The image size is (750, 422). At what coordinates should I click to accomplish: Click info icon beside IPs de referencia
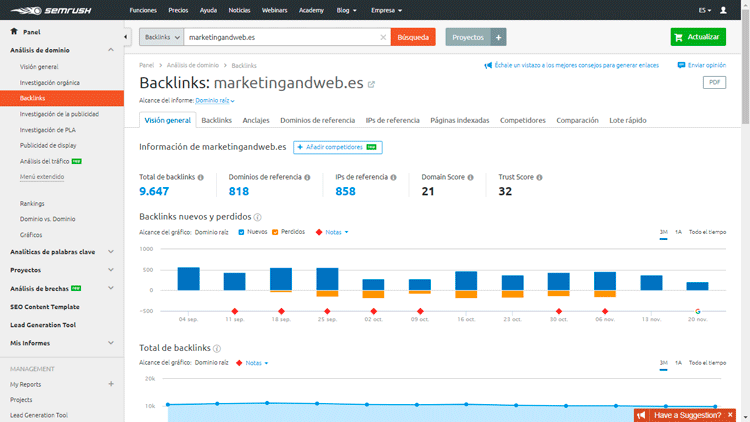pos(393,178)
